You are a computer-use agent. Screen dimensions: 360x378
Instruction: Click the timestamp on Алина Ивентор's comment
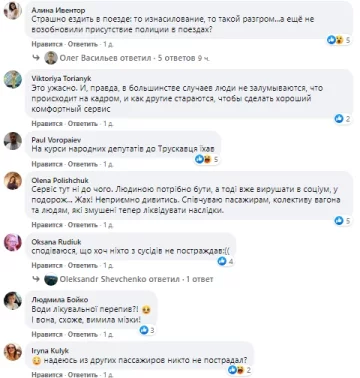(108, 44)
